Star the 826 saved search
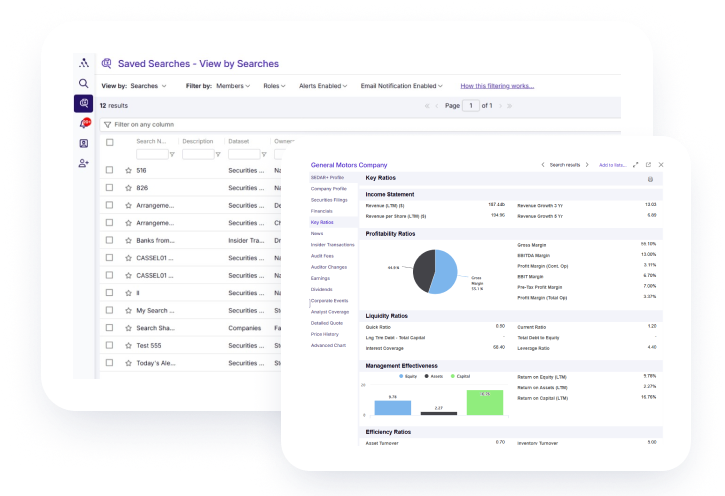Image resolution: width=725 pixels, height=496 pixels. [x=129, y=188]
